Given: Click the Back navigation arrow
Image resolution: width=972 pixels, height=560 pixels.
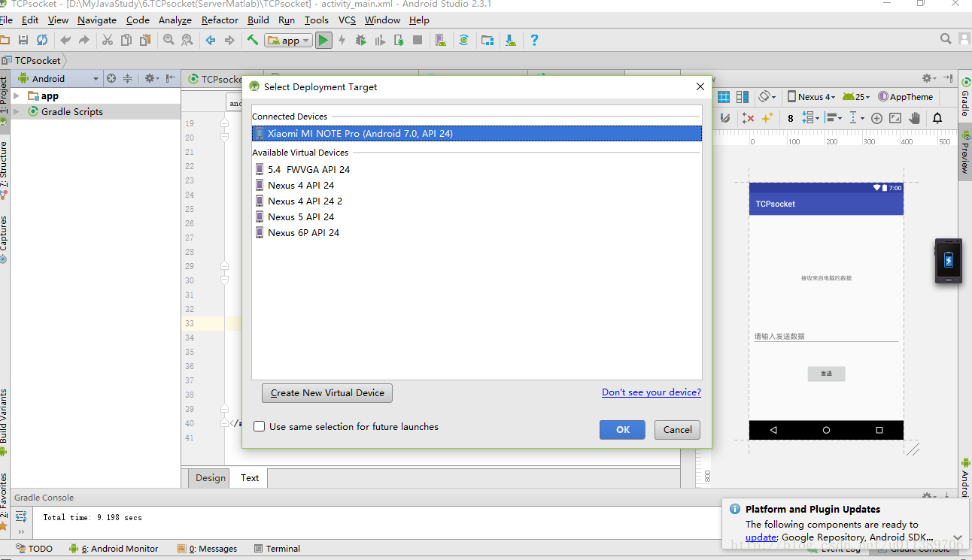Looking at the screenshot, I should tap(211, 40).
